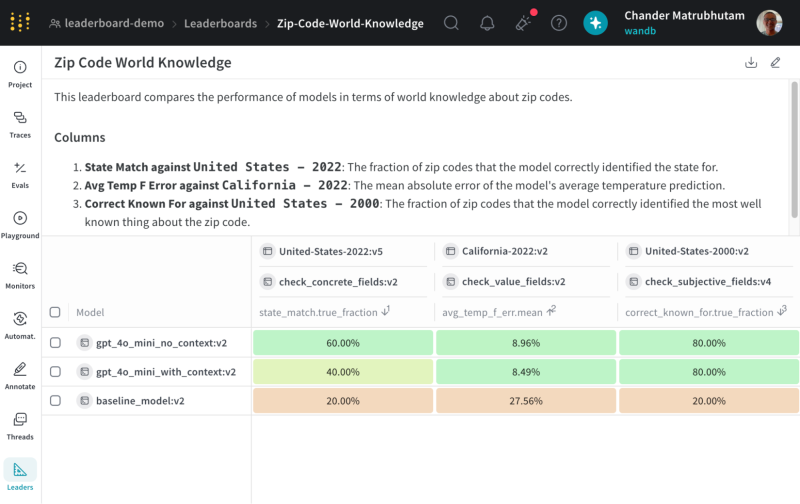
Task: Check the baseline_model:v2 row checkbox
Action: (55, 401)
